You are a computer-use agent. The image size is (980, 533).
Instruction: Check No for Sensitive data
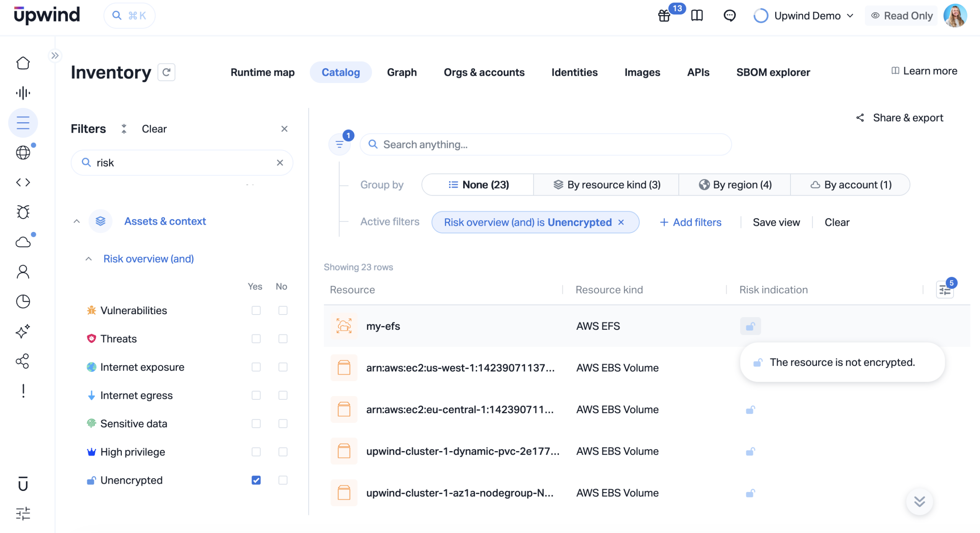[283, 424]
